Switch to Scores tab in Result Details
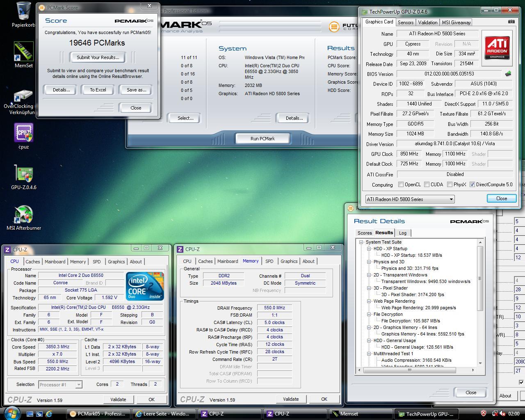The image size is (525, 420). [365, 233]
